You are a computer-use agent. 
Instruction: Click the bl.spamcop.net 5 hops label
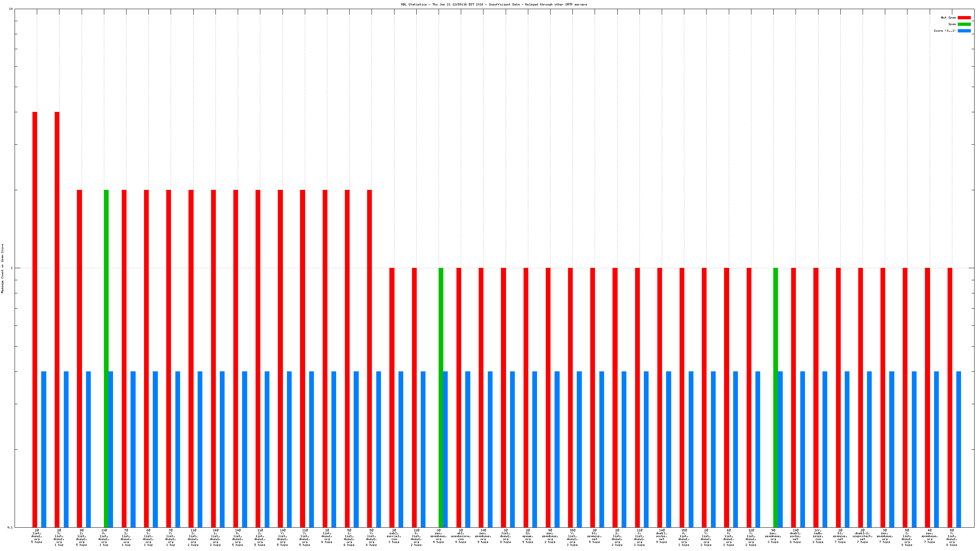click(595, 536)
